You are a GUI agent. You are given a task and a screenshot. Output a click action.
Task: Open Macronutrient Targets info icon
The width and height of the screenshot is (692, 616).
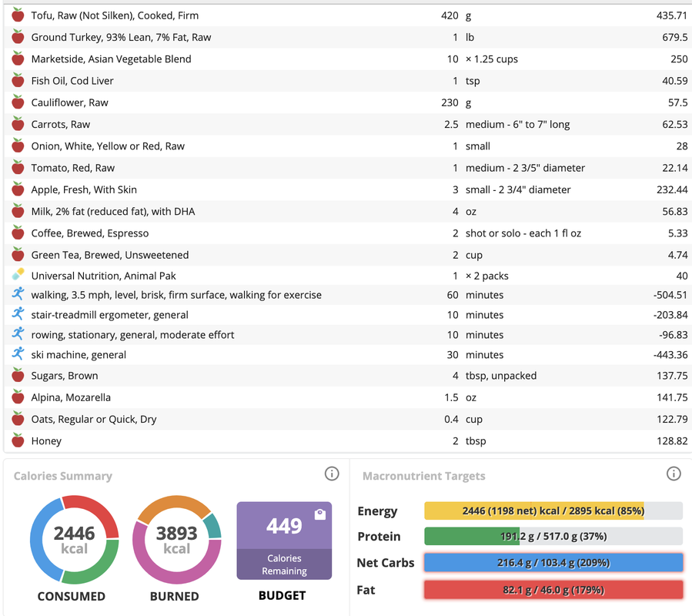pyautogui.click(x=674, y=474)
